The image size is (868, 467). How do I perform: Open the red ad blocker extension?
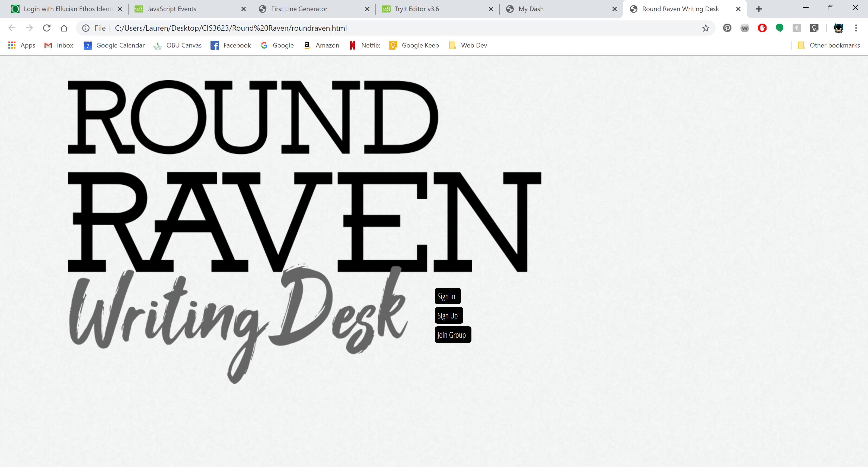762,28
